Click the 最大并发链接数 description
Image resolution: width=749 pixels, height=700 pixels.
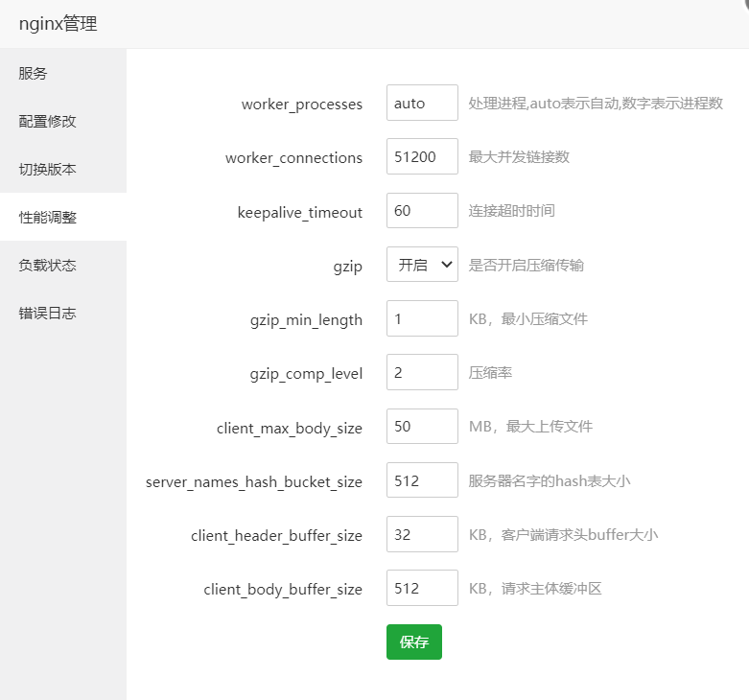tap(519, 156)
